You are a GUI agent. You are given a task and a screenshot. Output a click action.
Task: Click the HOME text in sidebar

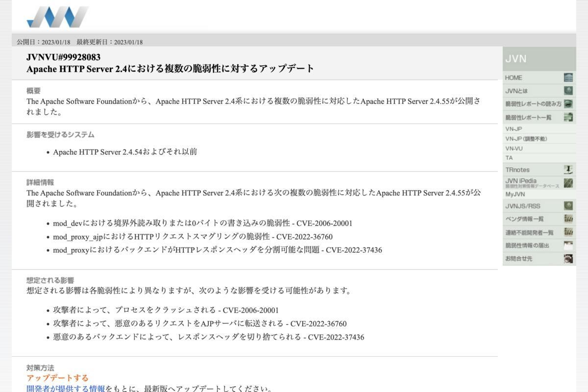514,77
